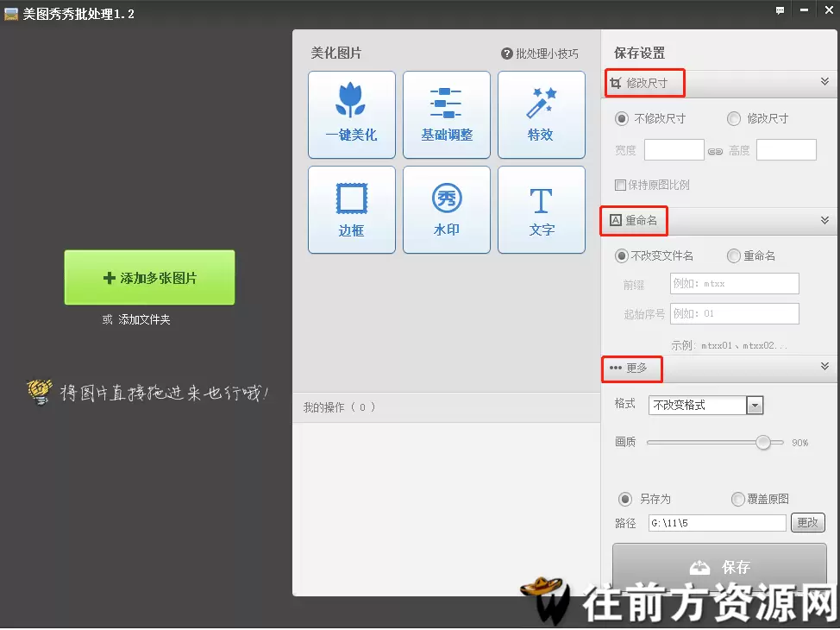
Task: Collapse the 修改尺寸 section chevron
Action: [825, 81]
